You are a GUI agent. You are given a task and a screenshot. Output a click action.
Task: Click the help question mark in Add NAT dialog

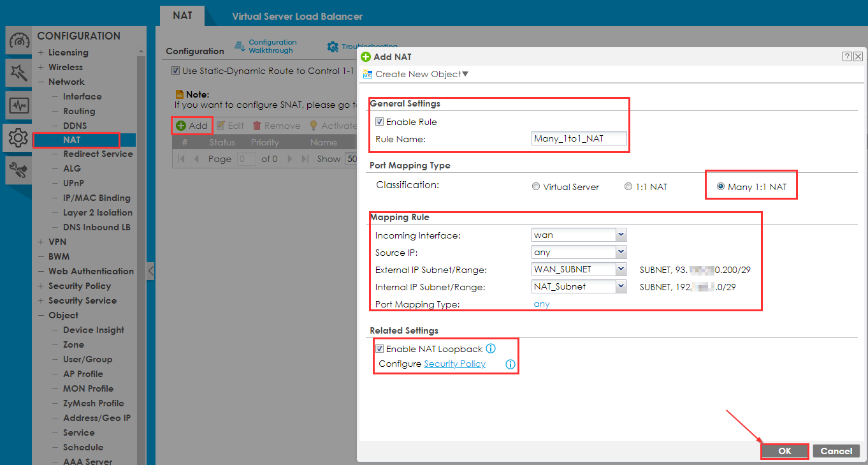click(x=847, y=57)
